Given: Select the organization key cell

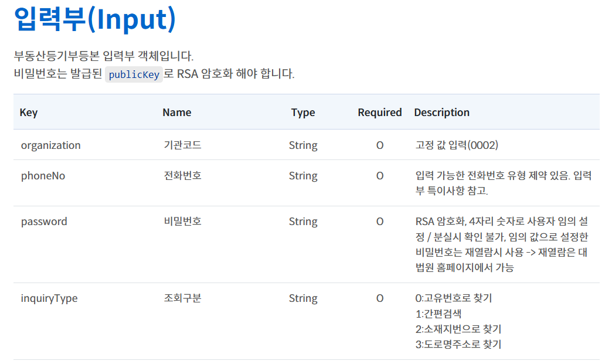Looking at the screenshot, I should [51, 145].
